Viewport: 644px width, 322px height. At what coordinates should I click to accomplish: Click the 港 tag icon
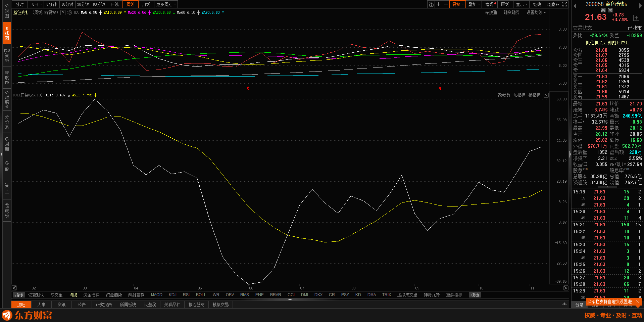point(610,10)
